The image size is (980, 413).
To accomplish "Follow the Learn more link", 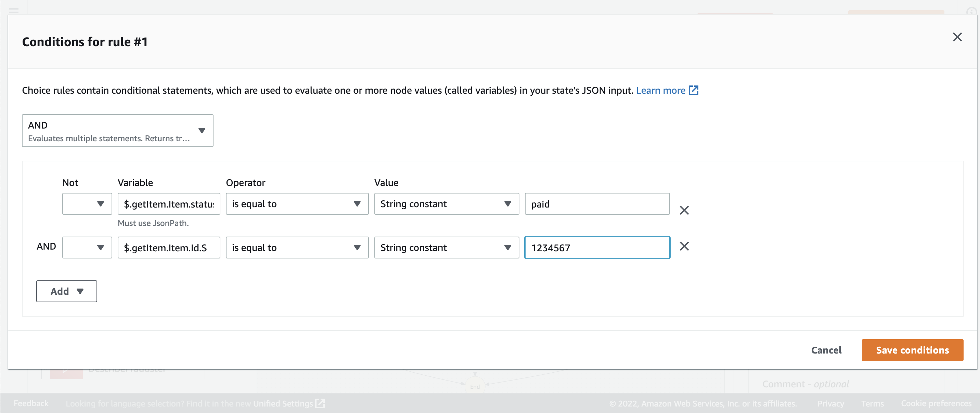I will [x=660, y=90].
